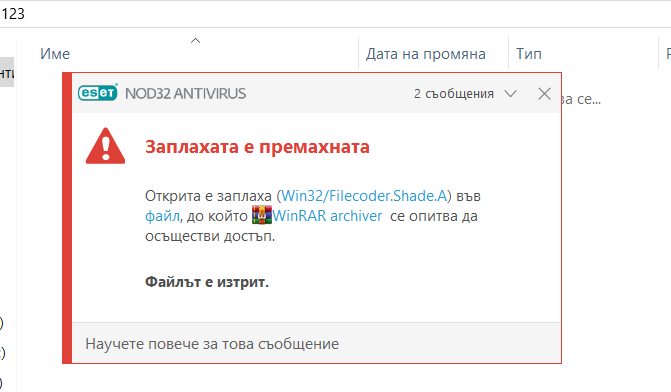
Task: Open the WinRAR archiver link
Action: click(327, 216)
